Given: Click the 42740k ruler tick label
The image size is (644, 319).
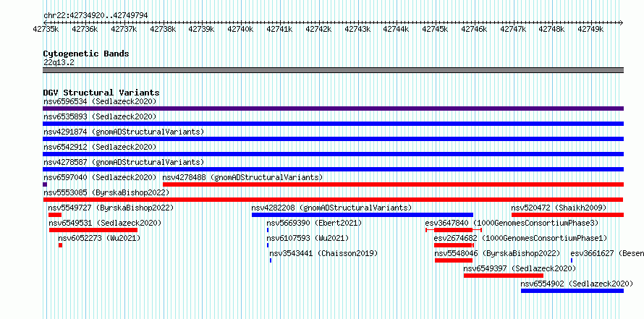Looking at the screenshot, I should [240, 29].
